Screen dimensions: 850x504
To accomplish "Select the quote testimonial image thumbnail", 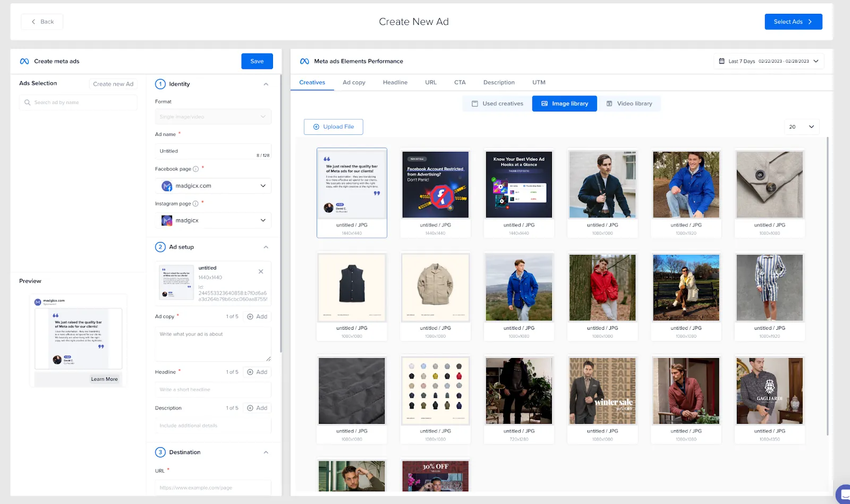I will point(352,185).
